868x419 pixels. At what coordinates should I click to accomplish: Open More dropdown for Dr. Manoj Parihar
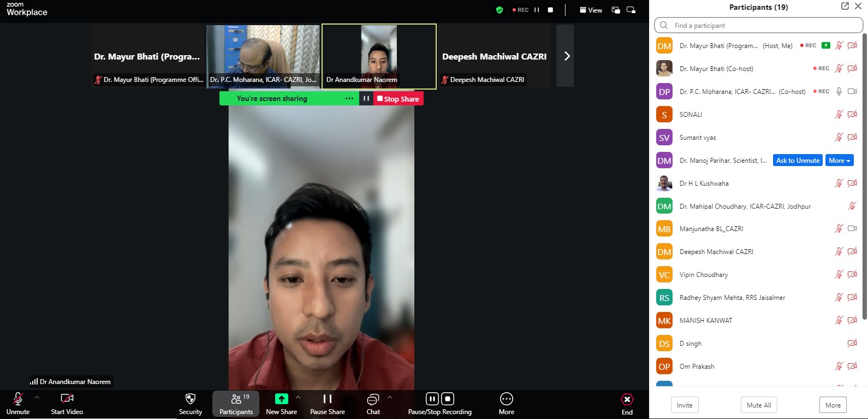point(839,161)
